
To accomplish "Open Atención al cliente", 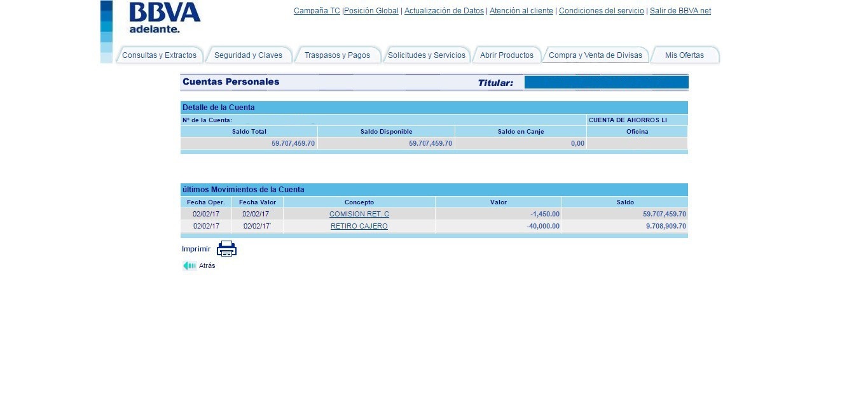I will (521, 10).
